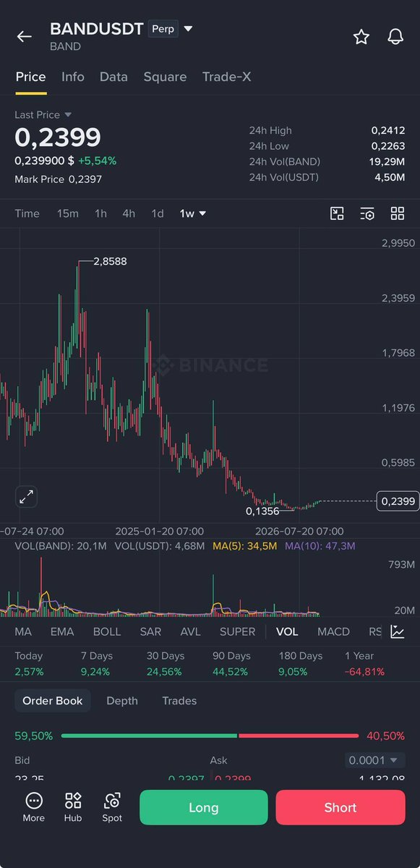
Task: Show the Order Book tab
Action: (x=53, y=701)
